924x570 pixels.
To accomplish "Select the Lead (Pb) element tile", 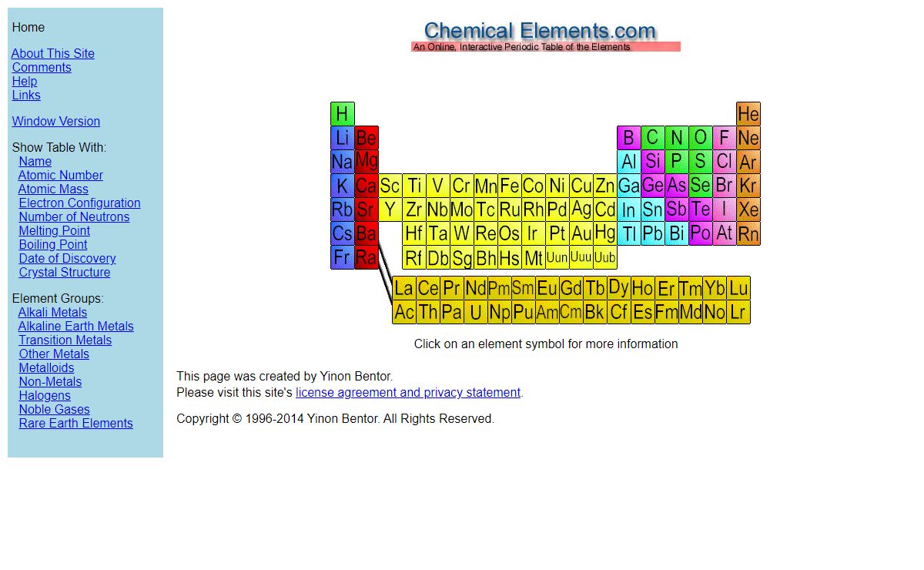I will click(x=653, y=233).
